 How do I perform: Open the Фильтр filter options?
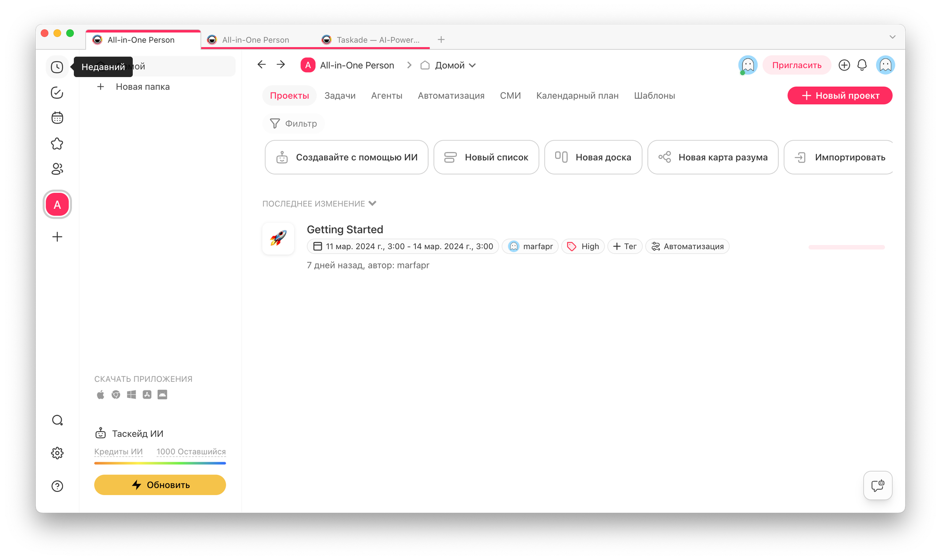coord(294,124)
